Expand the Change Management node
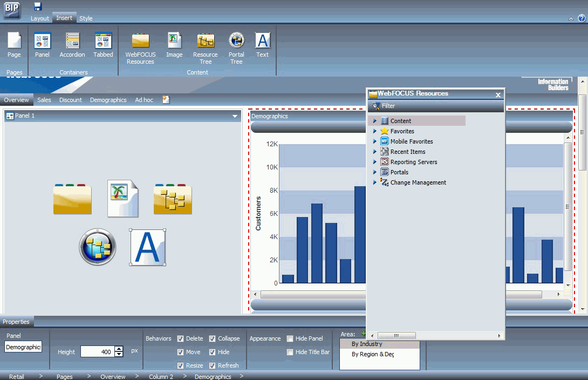The height and width of the screenshot is (380, 588). tap(374, 182)
